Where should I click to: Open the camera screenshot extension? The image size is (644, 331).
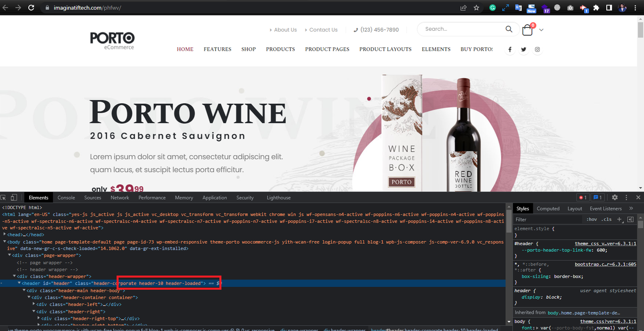point(570,8)
